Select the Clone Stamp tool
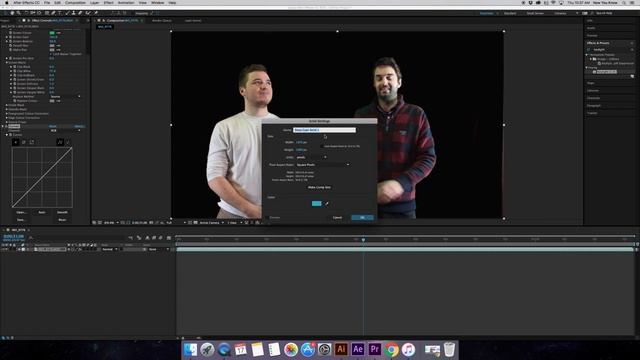640x360 pixels. [73, 13]
